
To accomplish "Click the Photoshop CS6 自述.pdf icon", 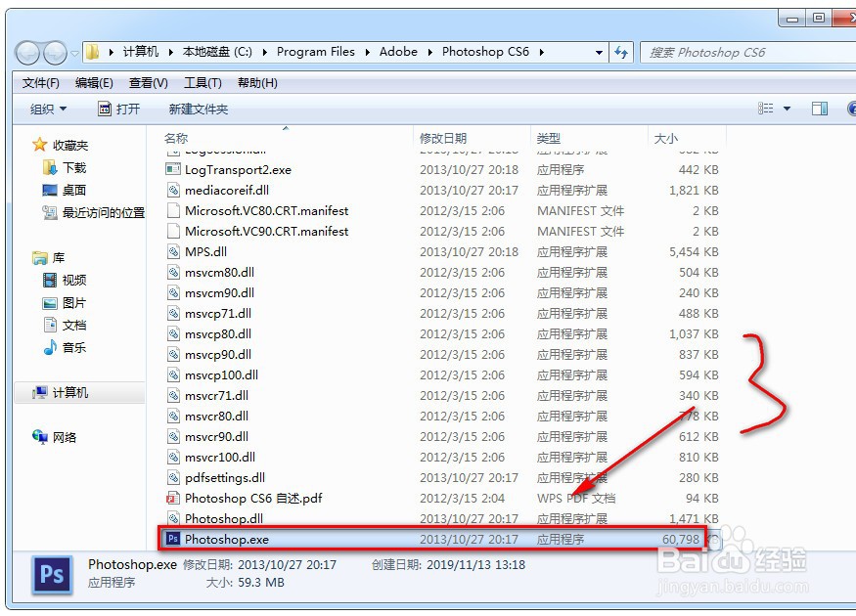I will (173, 498).
